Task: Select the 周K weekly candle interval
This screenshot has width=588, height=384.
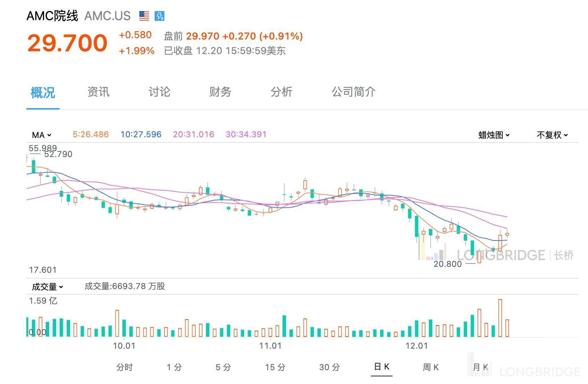Action: click(431, 367)
